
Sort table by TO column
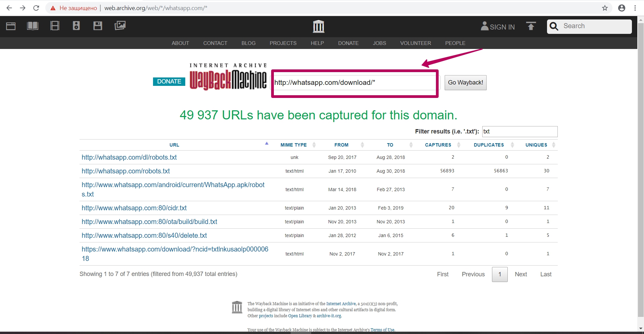(x=390, y=145)
